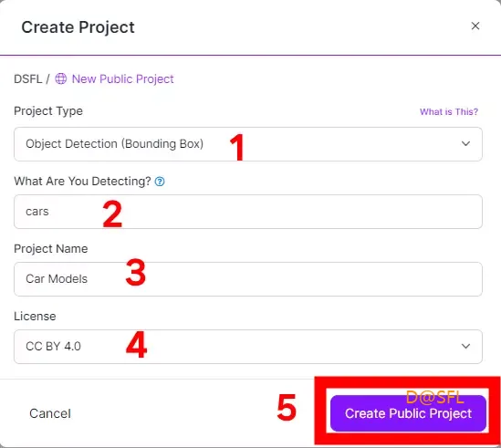The width and height of the screenshot is (501, 448).
Task: Click the red number 5 annotation
Action: [287, 407]
